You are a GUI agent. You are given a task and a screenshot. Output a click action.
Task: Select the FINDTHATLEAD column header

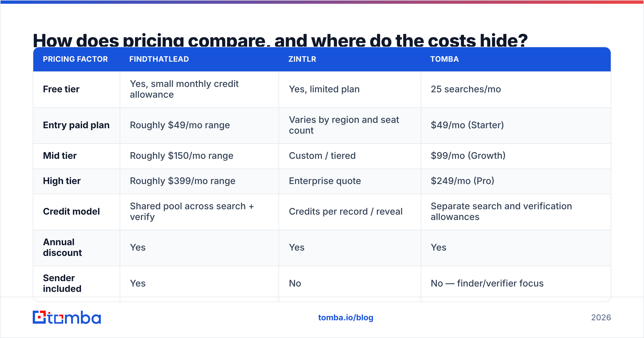159,59
